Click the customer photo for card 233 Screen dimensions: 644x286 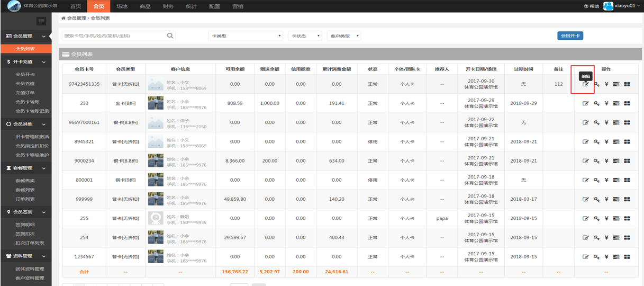coord(156,103)
